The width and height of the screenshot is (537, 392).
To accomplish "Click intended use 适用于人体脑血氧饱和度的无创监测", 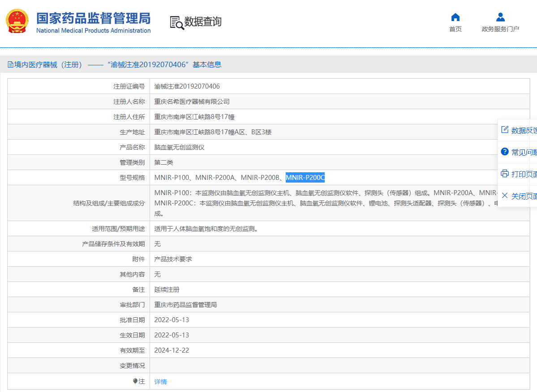I will pos(206,229).
